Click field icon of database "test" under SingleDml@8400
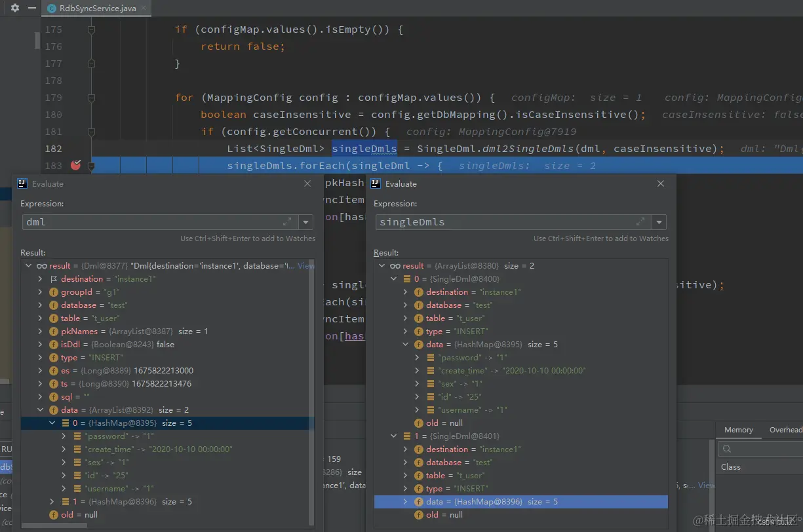Viewport: 803px width, 532px height. click(x=419, y=305)
